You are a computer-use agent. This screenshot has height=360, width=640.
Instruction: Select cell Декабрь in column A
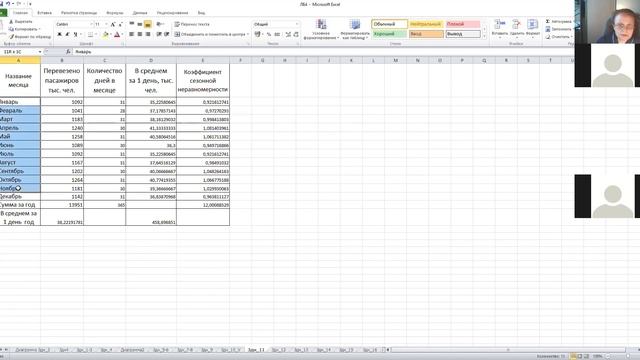[x=20, y=197]
